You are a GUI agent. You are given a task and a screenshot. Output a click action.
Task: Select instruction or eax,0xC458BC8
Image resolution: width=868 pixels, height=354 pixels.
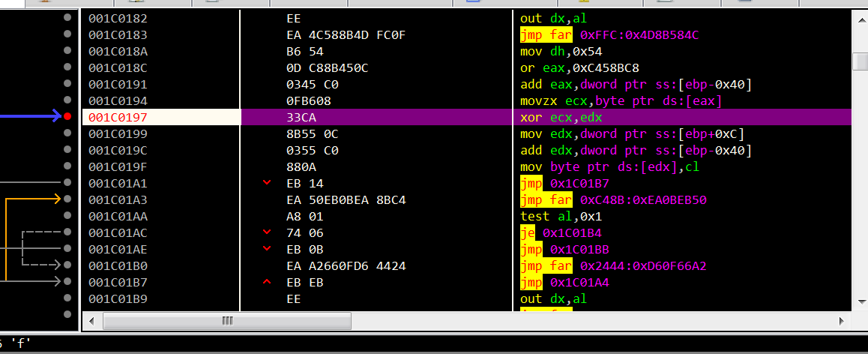tap(579, 68)
